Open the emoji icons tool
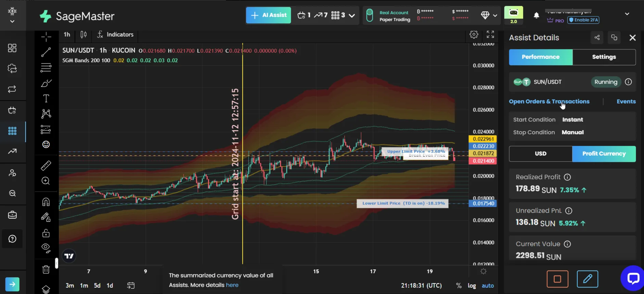The image size is (644, 294). tap(46, 144)
